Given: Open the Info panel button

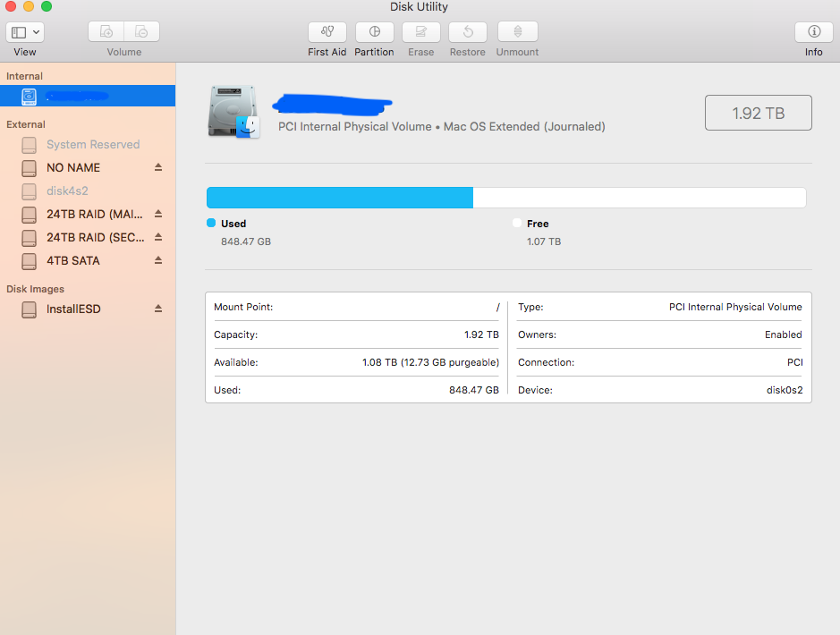Looking at the screenshot, I should pyautogui.click(x=814, y=31).
